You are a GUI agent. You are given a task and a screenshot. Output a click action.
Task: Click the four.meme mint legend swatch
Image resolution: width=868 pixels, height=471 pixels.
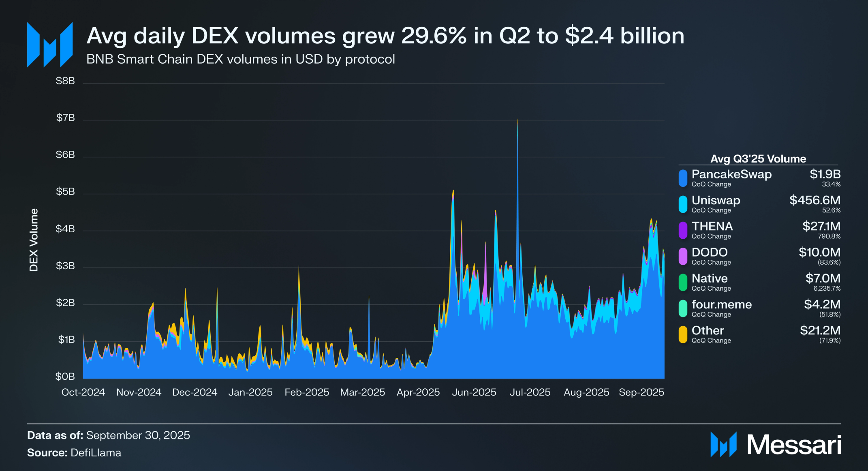tap(683, 308)
